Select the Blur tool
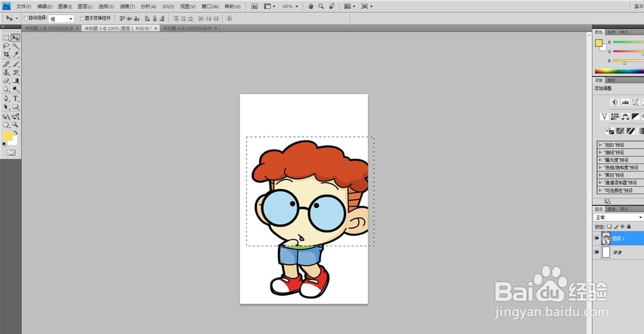Image resolution: width=644 pixels, height=334 pixels. point(6,89)
